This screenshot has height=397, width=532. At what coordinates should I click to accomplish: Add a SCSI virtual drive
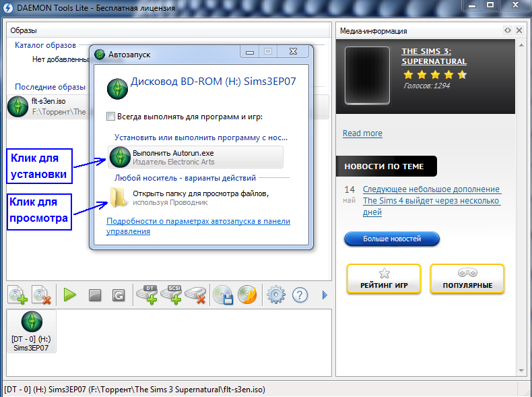click(171, 295)
